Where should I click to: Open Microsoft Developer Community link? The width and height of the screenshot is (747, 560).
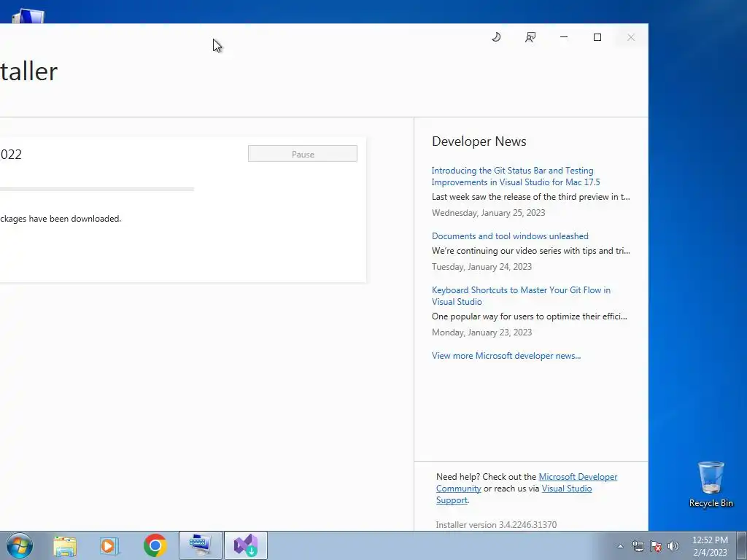tap(578, 477)
